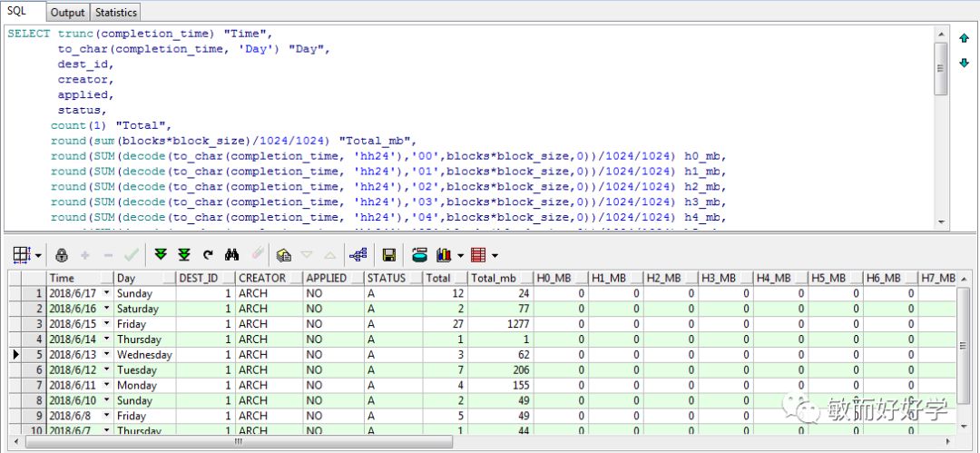Viewport: 980px width, 453px height.
Task: Click the up triangle previous record icon
Action: (x=330, y=255)
